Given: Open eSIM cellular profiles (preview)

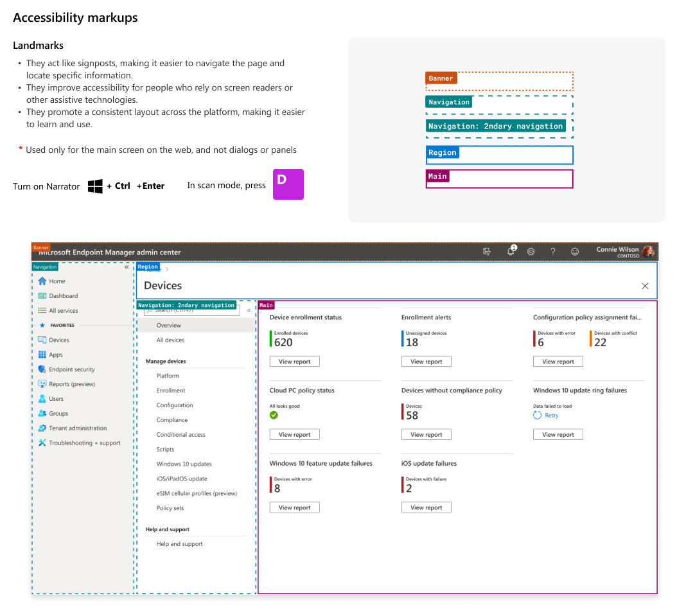Looking at the screenshot, I should tap(196, 493).
